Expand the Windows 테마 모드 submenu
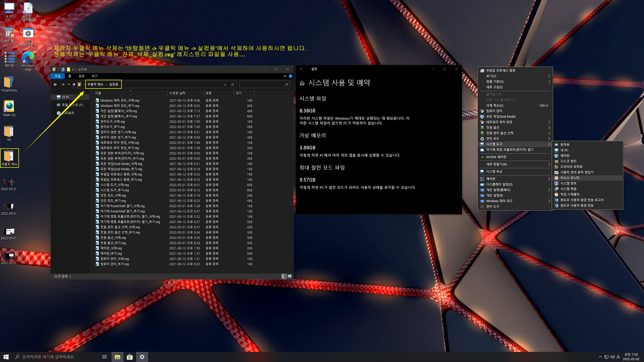 click(x=515, y=201)
